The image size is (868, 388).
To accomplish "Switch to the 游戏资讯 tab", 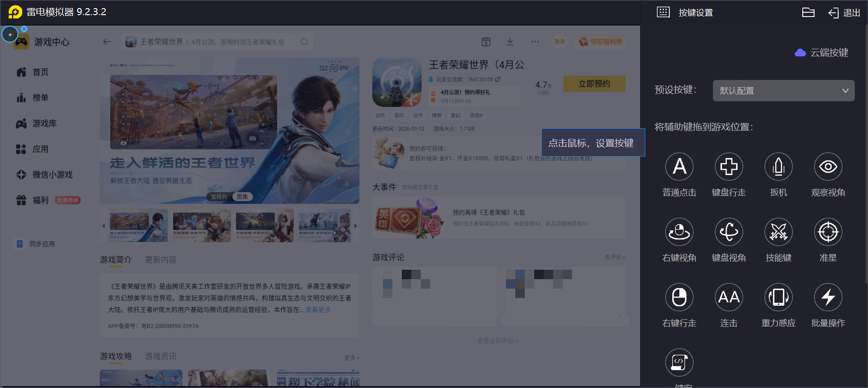I will 161,356.
